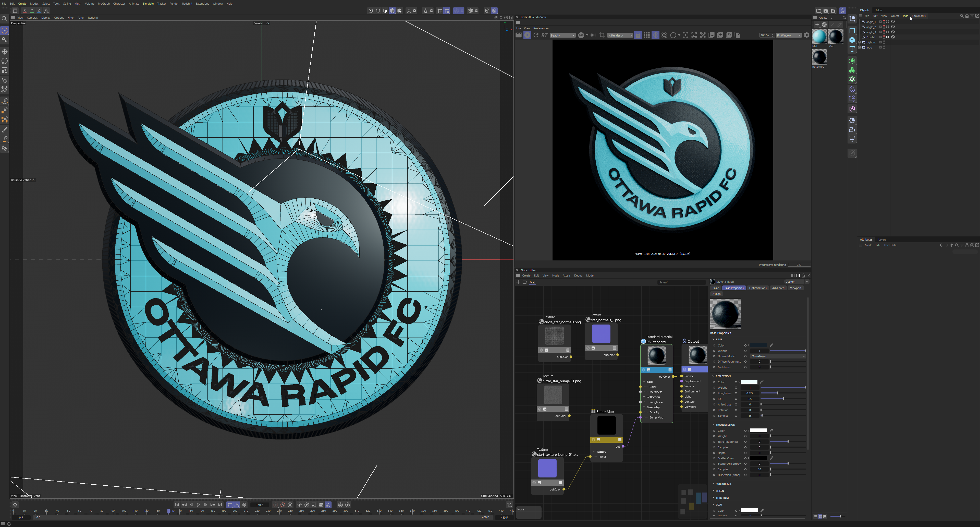Select the Move tool in left toolbar
Screen dimensions: 980x527
5,51
